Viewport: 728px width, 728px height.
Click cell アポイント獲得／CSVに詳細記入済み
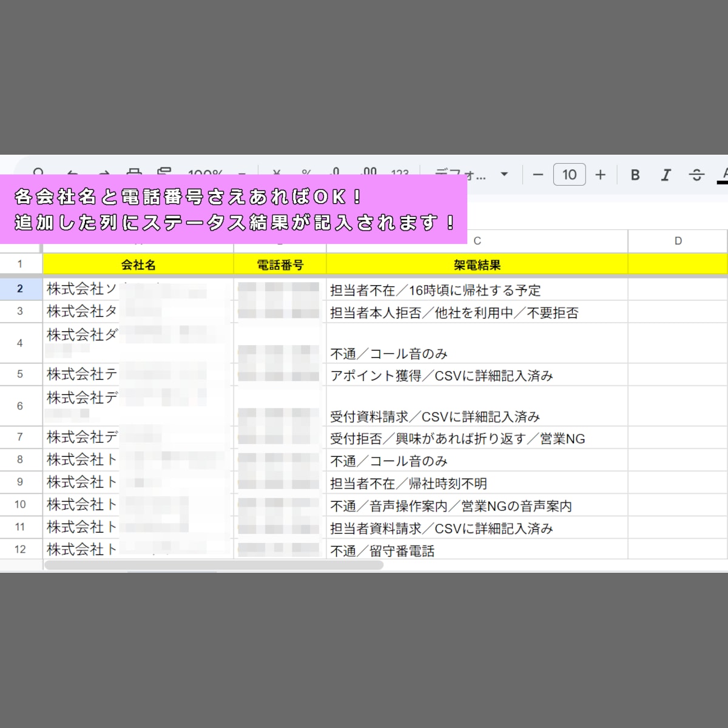click(477, 375)
